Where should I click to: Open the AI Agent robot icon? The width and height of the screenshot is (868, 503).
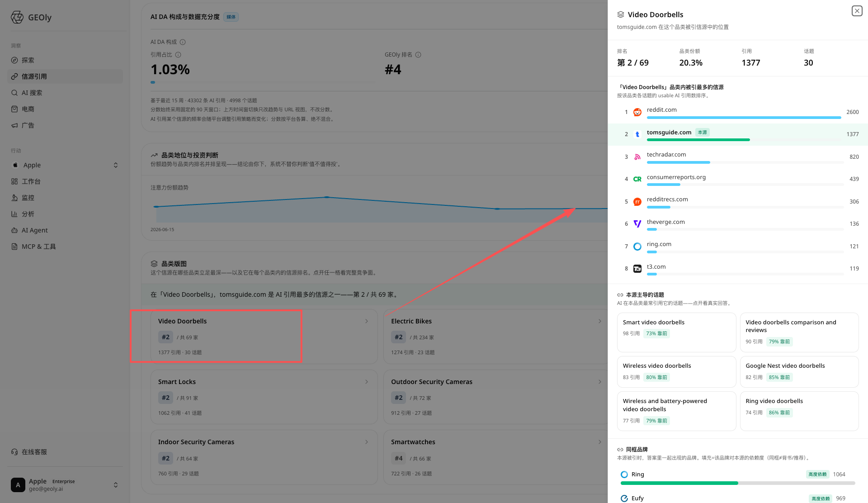14,230
